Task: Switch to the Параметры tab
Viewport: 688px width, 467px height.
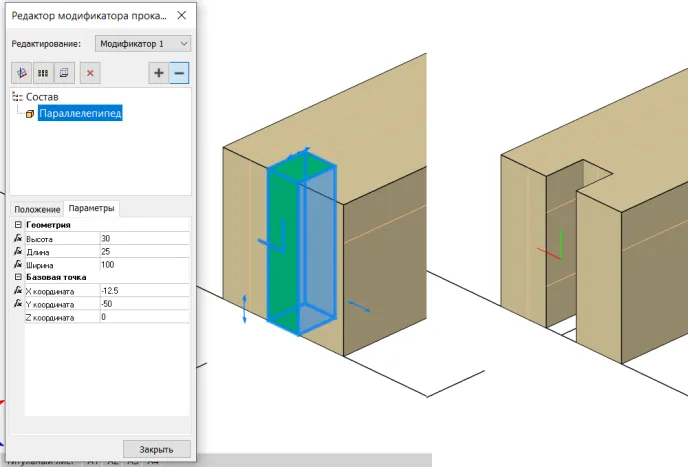Action: tap(91, 208)
